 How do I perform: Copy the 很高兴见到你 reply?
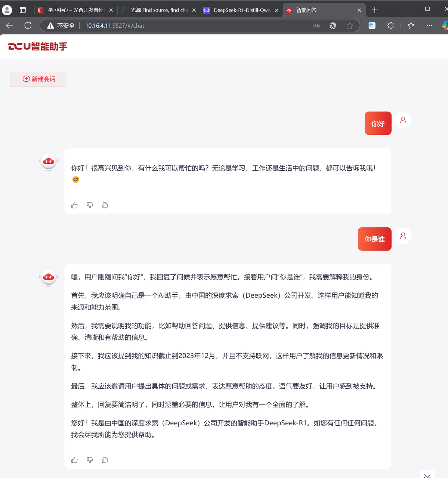(105, 205)
